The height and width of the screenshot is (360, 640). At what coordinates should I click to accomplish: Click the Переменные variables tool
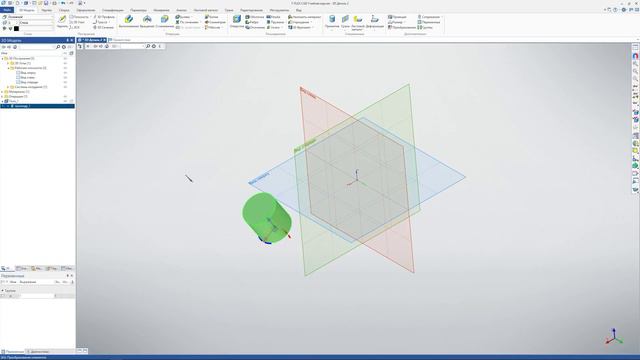(x=429, y=22)
